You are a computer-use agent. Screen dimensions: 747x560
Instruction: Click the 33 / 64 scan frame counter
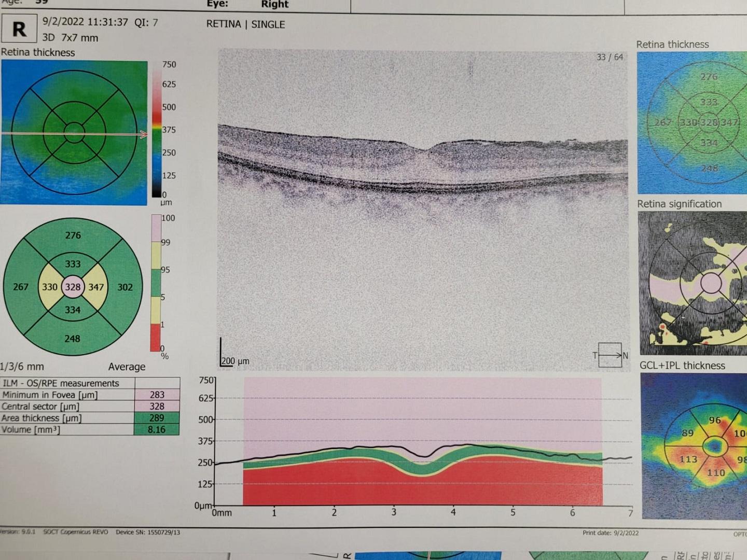click(x=610, y=57)
